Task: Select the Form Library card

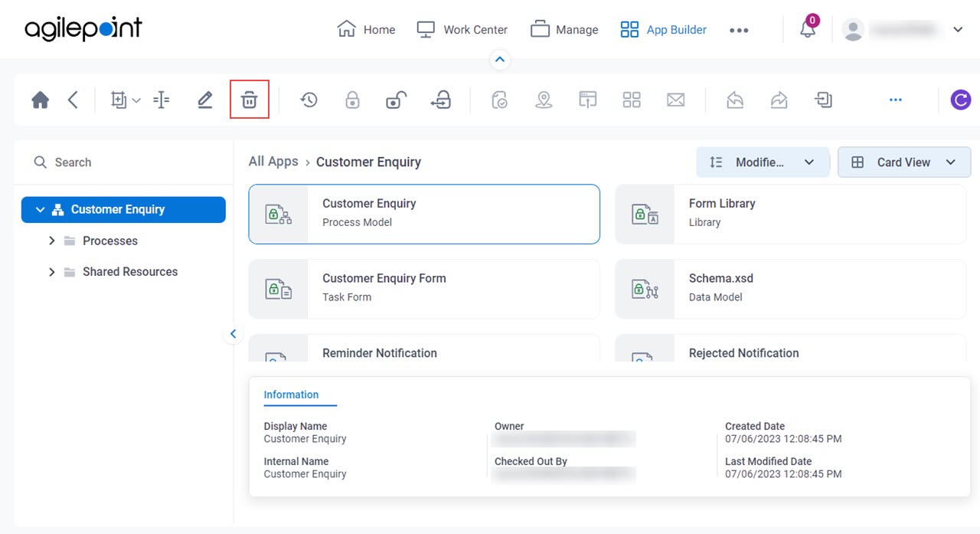Action: pos(790,214)
